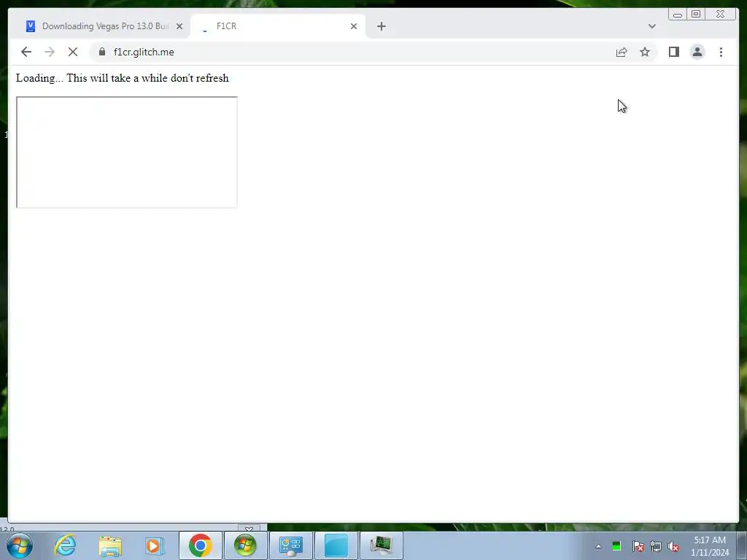Open Action Center flag icon

coord(638,546)
